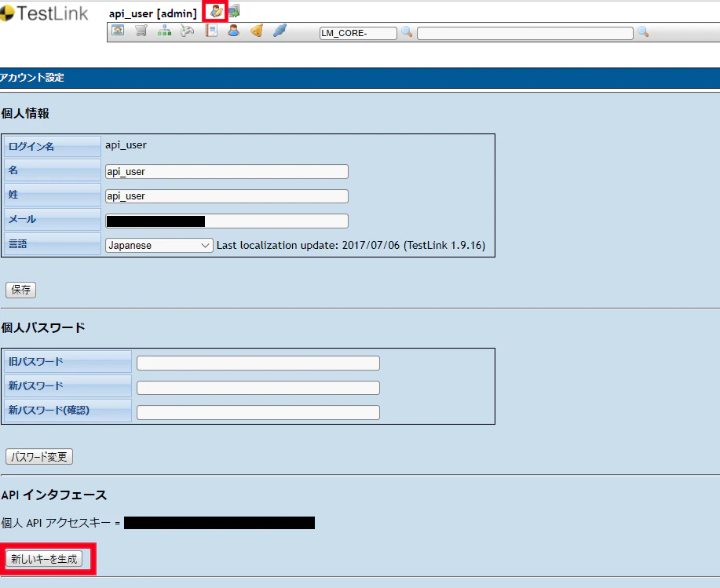Open the hierarchy tree toolbar icon
The image size is (720, 588).
click(164, 31)
